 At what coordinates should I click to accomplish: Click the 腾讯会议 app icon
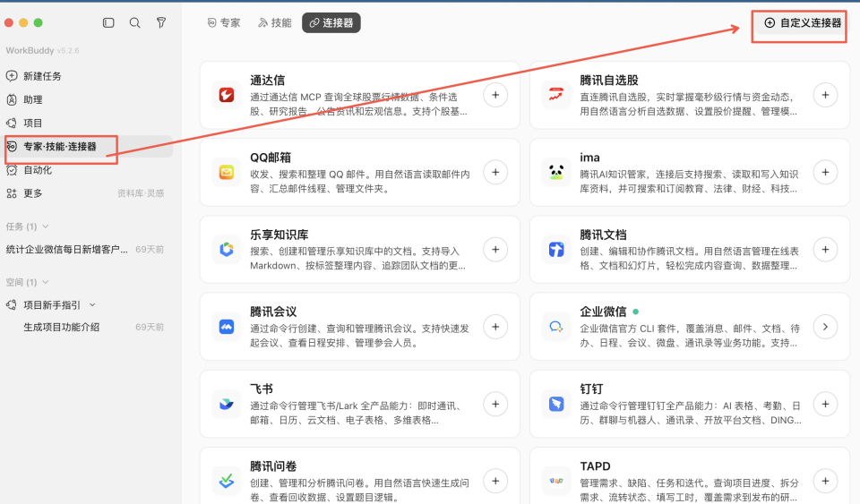(x=227, y=327)
